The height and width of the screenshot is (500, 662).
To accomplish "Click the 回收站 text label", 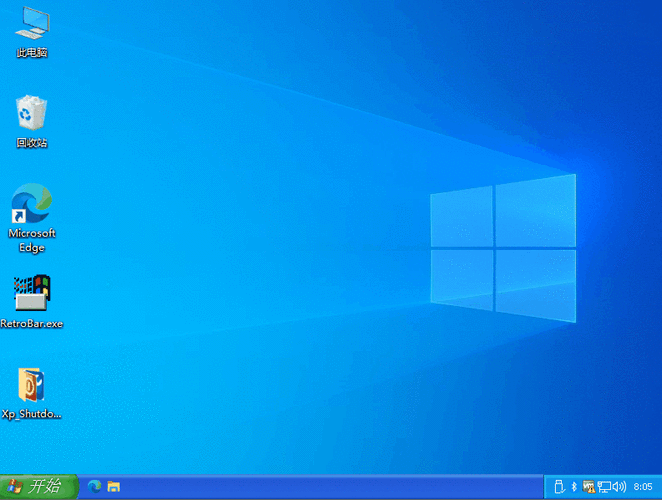I will [32, 143].
